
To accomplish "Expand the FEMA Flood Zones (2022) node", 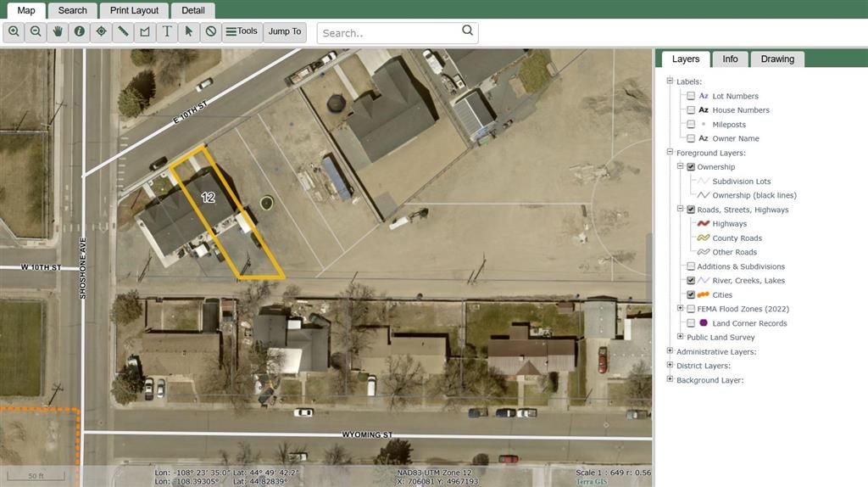I will [x=680, y=309].
